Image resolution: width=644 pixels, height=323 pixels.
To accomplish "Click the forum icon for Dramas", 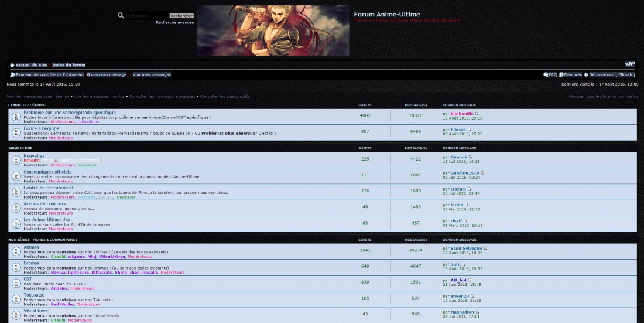I will tap(16, 267).
